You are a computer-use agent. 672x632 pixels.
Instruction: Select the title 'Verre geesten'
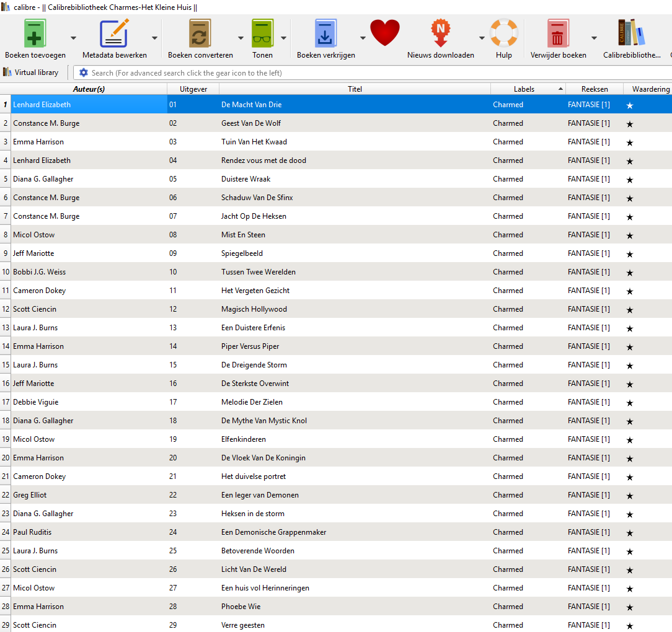click(243, 625)
